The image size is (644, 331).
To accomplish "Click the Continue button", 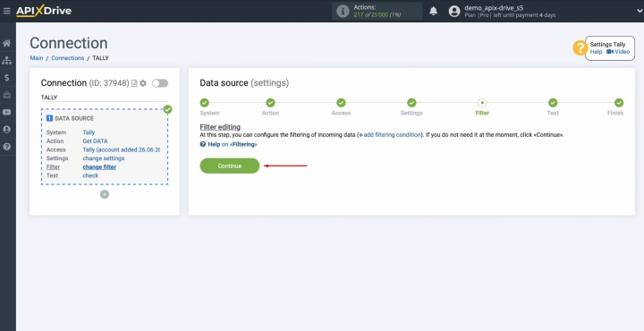I will click(x=230, y=165).
